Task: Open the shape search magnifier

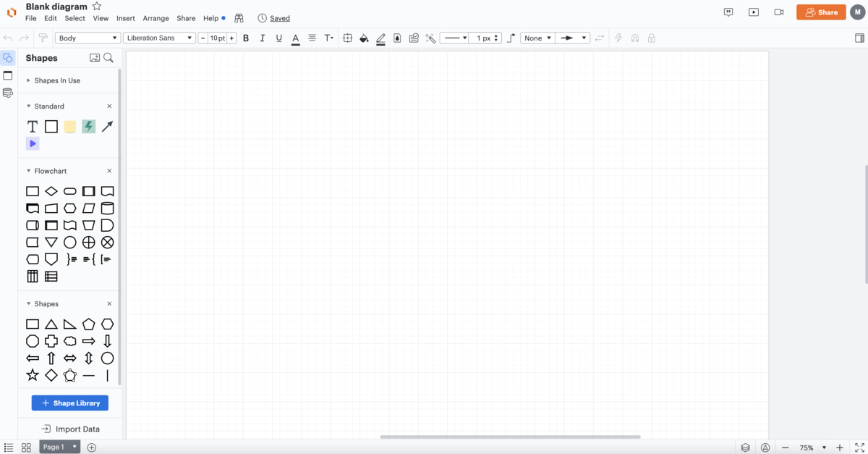Action: [109, 57]
